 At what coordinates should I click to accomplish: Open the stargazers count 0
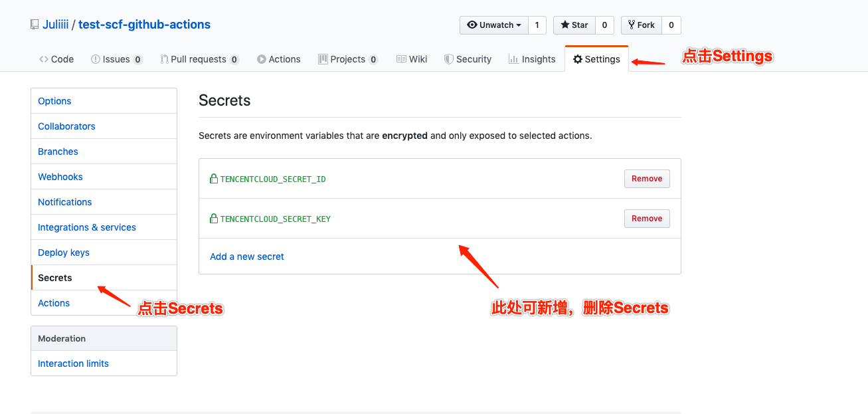point(604,25)
